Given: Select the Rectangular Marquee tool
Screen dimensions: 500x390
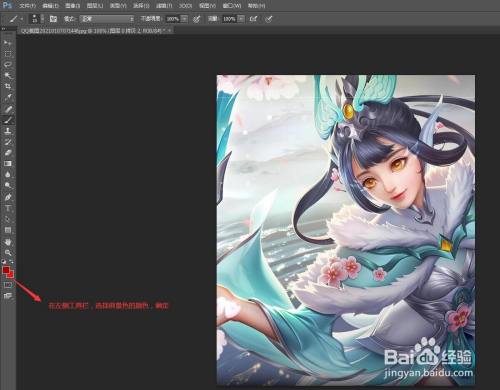Looking at the screenshot, I should pos(8,54).
